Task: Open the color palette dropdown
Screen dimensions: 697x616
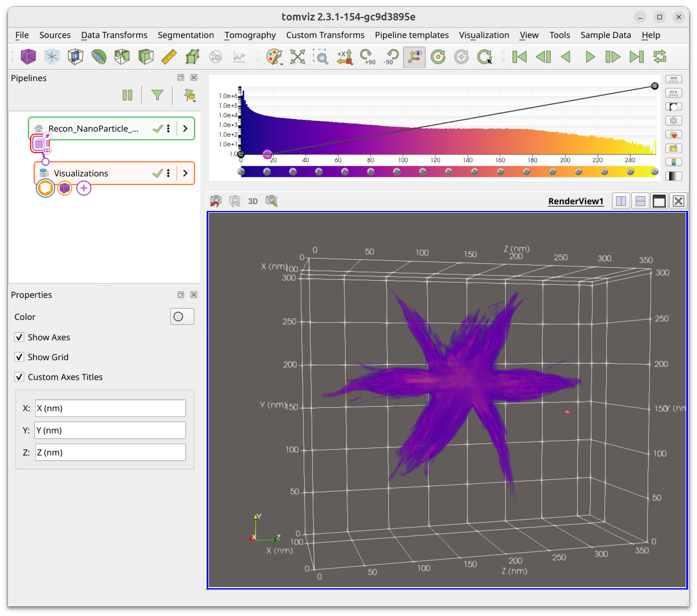Action: (275, 56)
